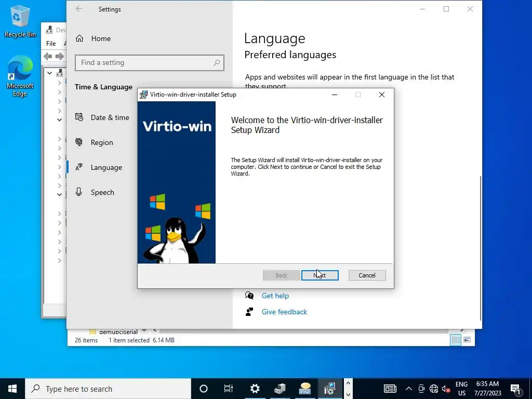The image size is (532, 399).
Task: Open Cortana from the taskbar
Action: (x=204, y=389)
